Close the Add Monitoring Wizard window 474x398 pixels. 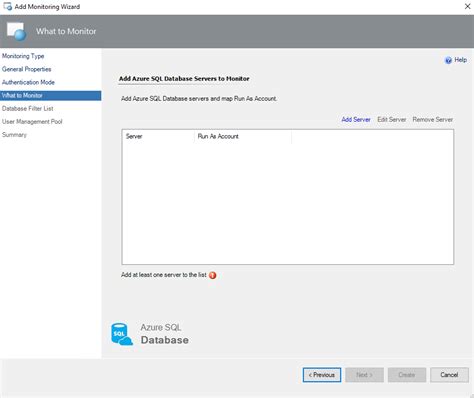[467, 6]
